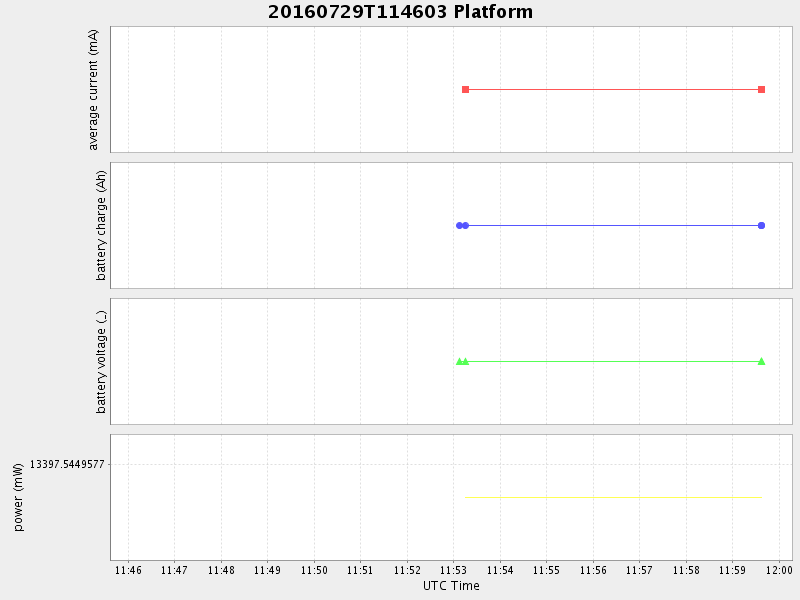Click the 'power (mW)' axis label
800x600 pixels.
(18, 497)
